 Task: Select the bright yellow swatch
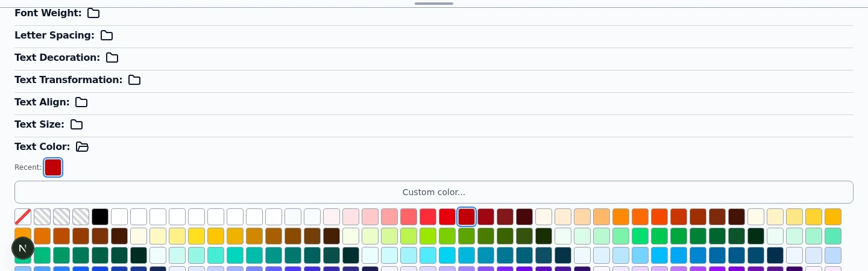tap(197, 236)
